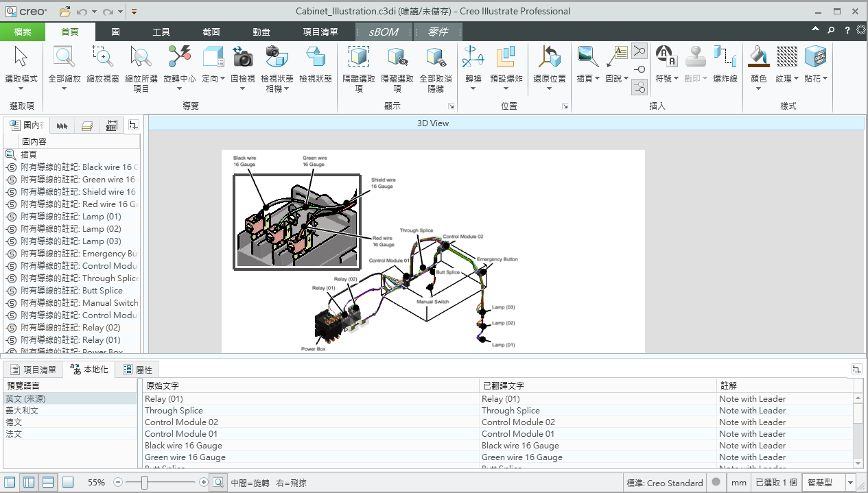Click the 旋轉中心 spin center icon

click(180, 58)
